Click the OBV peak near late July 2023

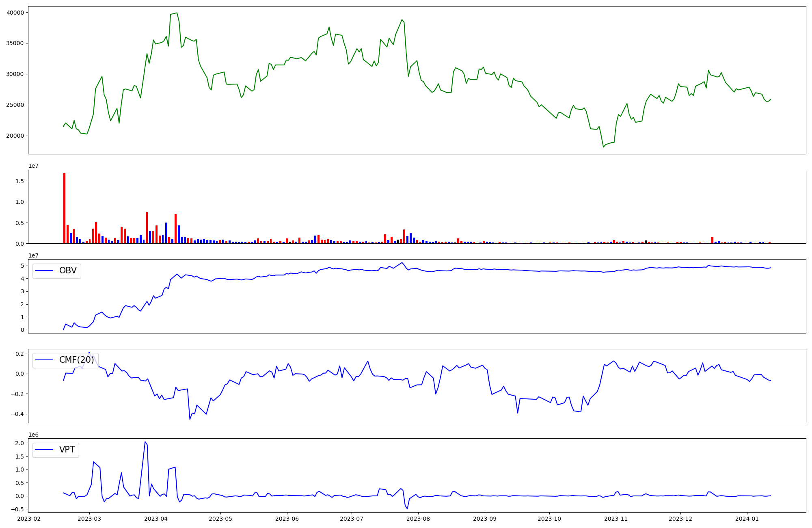[x=402, y=263]
